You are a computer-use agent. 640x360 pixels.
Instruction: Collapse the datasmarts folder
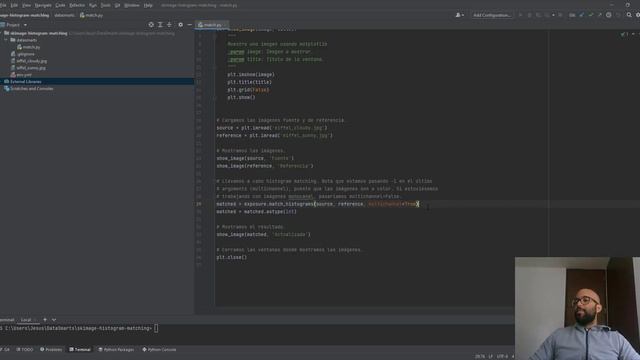pos(6,40)
